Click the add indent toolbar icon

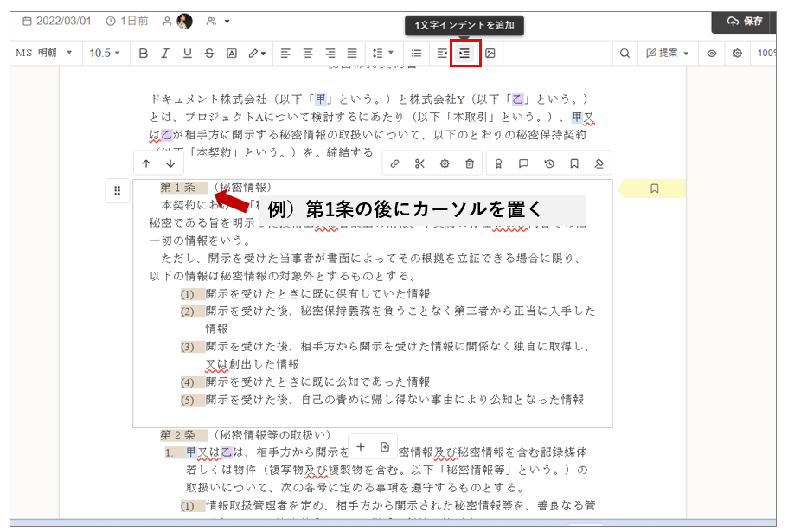point(465,54)
